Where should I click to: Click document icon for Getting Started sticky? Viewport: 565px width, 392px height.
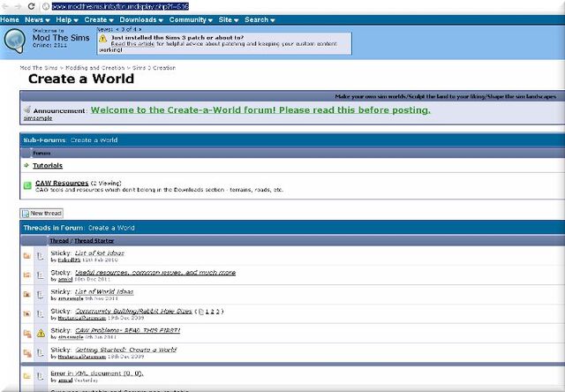click(x=41, y=353)
